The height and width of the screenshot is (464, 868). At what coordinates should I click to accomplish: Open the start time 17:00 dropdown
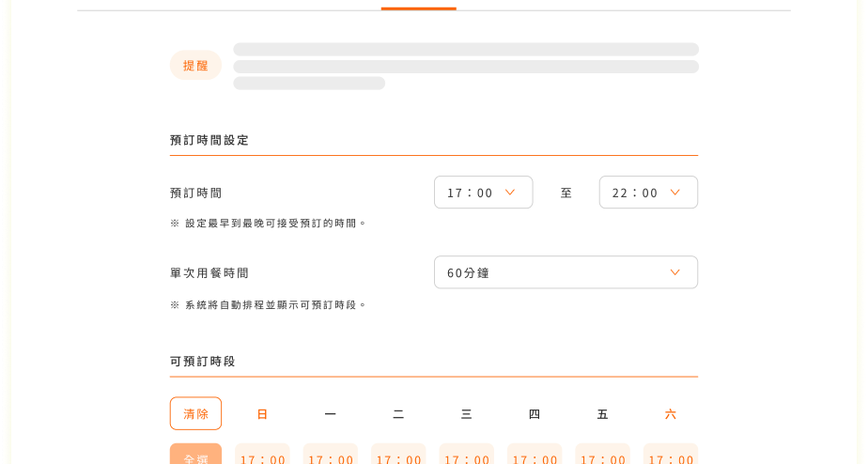coord(483,193)
